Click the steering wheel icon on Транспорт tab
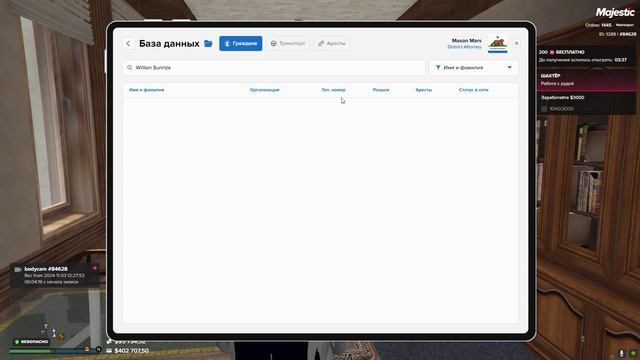Image resolution: width=640 pixels, height=360 pixels. point(273,43)
